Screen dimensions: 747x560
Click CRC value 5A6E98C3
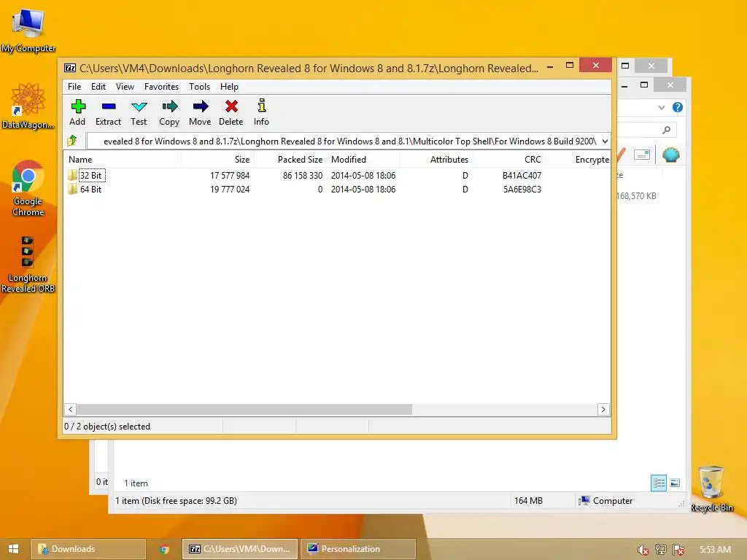(522, 189)
